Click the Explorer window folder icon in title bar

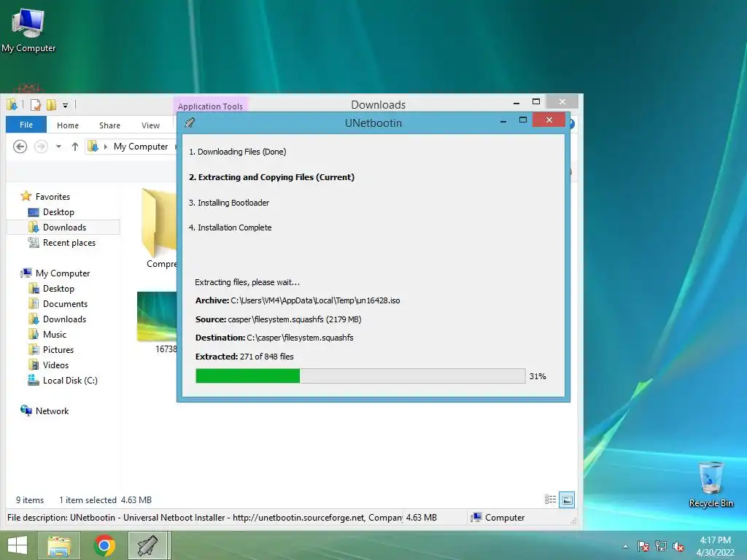point(12,104)
